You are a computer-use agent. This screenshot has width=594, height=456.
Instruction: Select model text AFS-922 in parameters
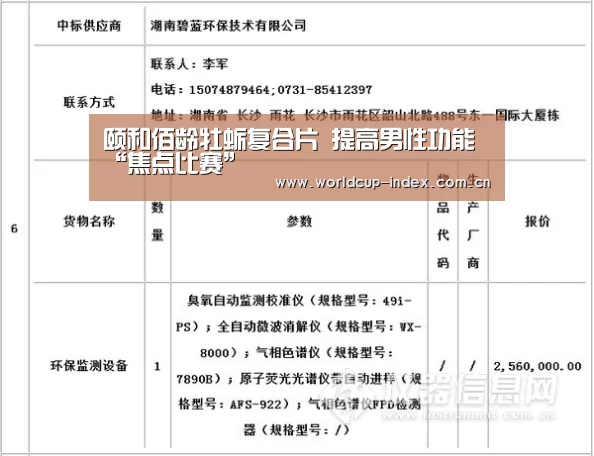[256, 405]
